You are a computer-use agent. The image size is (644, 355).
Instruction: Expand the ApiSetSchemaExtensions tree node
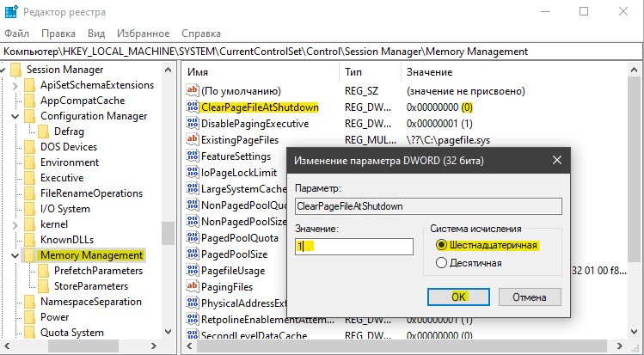(15, 86)
